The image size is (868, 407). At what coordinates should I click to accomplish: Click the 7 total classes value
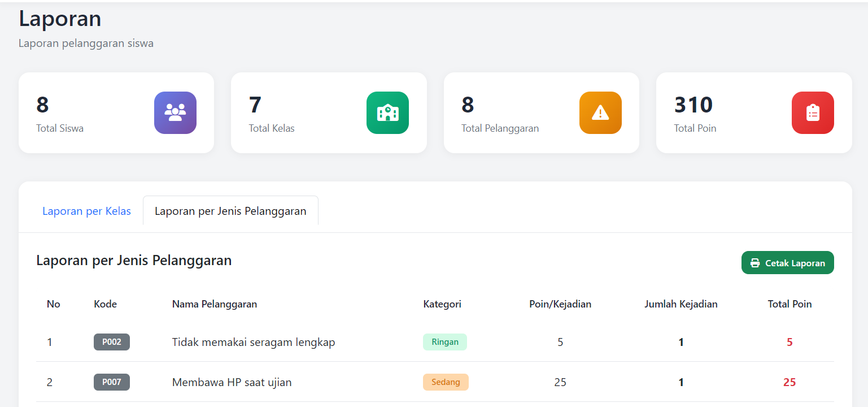coord(255,105)
